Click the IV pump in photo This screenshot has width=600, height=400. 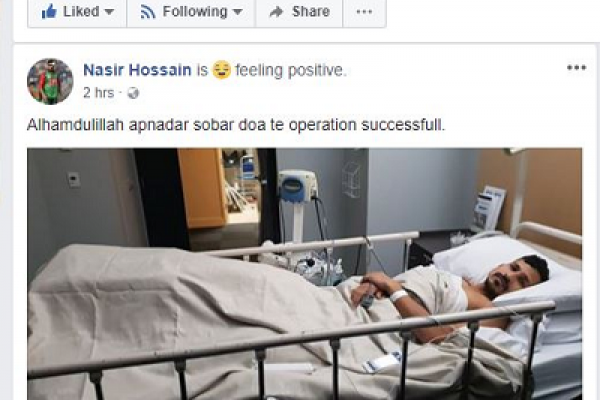click(x=298, y=186)
